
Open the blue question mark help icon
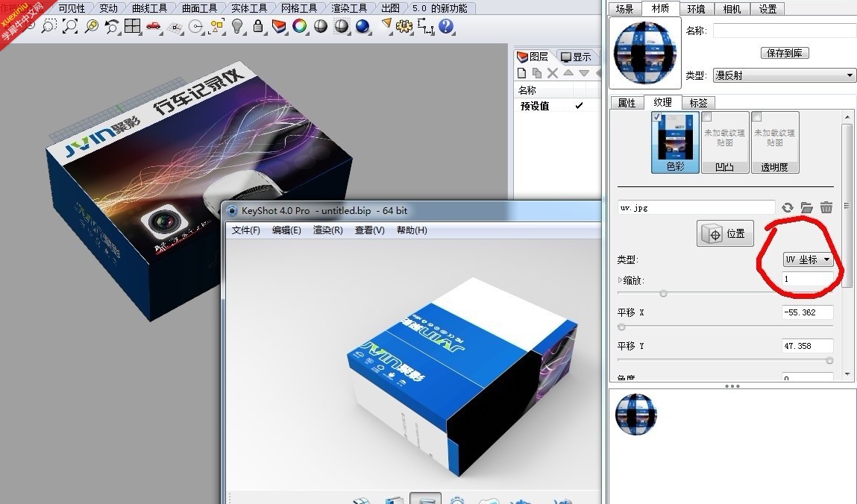pyautogui.click(x=446, y=25)
